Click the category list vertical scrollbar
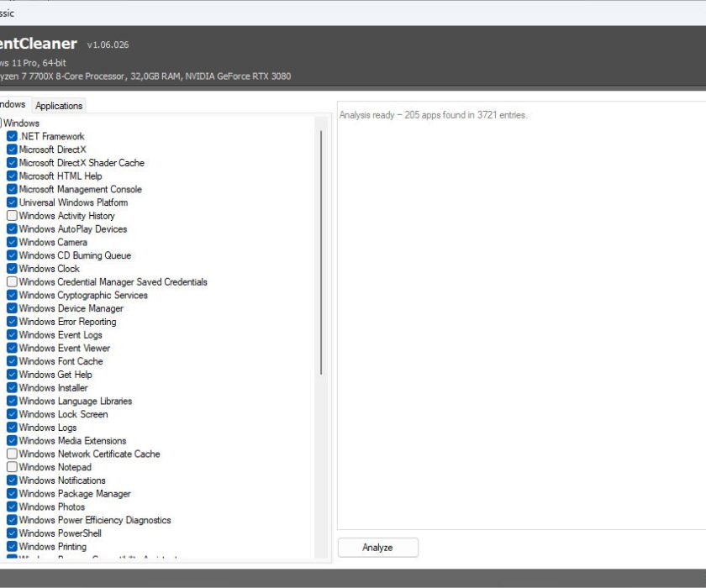The width and height of the screenshot is (706, 588). 321,252
